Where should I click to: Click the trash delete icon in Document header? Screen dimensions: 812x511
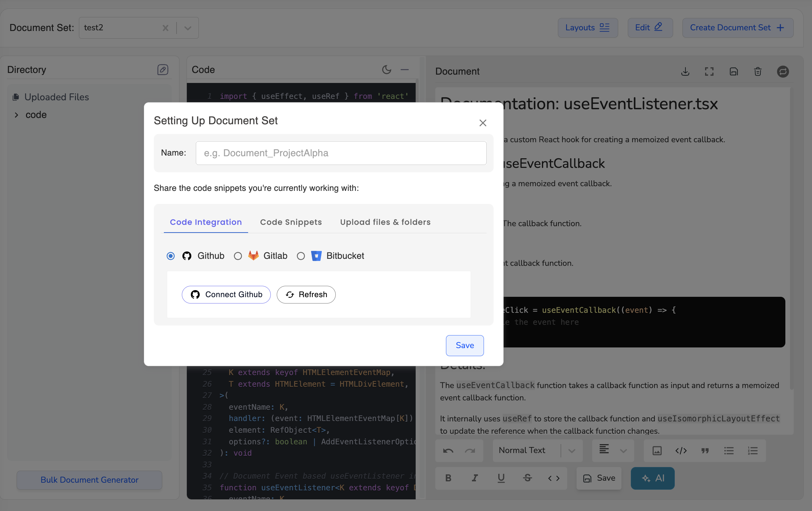pyautogui.click(x=758, y=72)
